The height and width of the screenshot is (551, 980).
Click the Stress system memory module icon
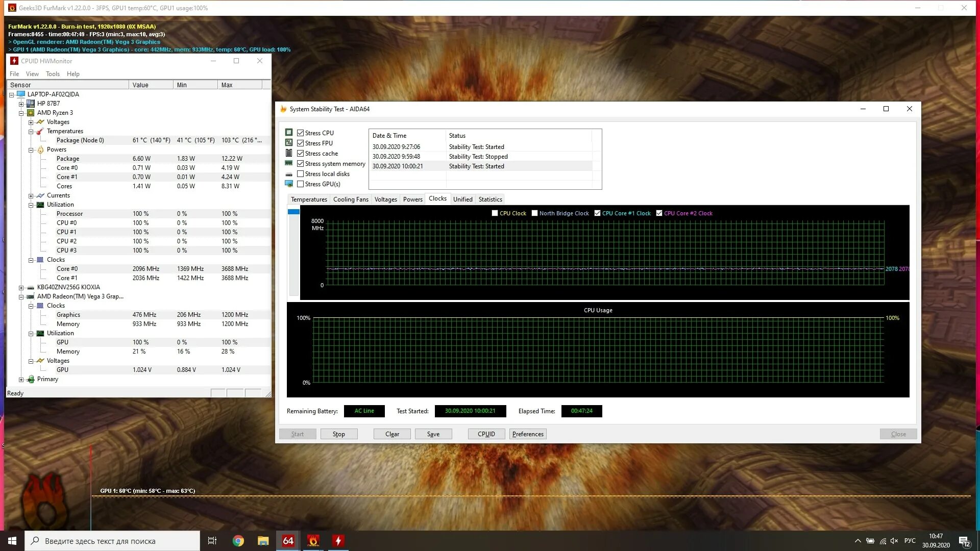[289, 163]
